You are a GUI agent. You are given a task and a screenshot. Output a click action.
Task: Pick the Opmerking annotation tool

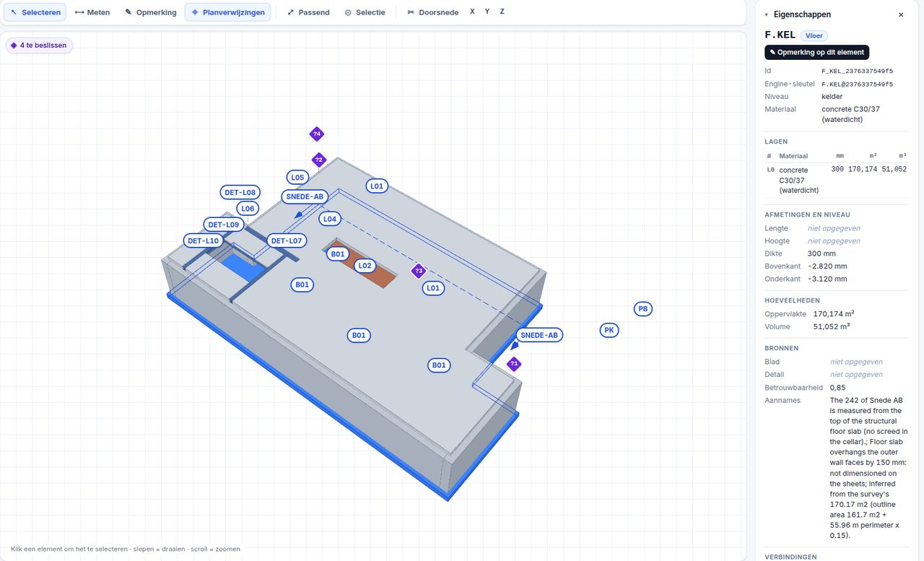pyautogui.click(x=150, y=12)
